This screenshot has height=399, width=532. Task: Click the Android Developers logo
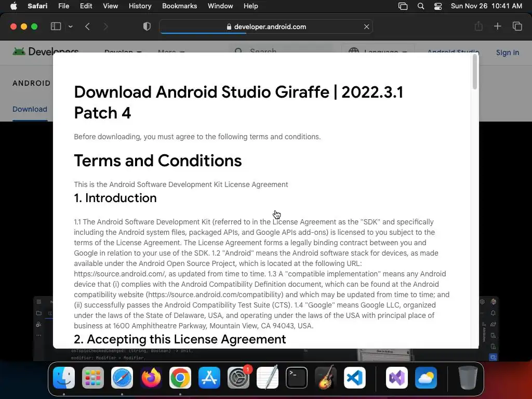pos(46,51)
